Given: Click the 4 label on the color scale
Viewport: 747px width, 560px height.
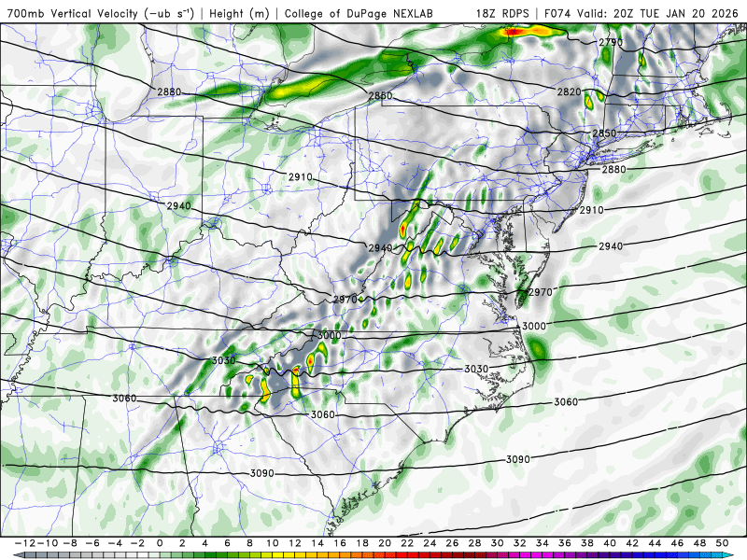Looking at the screenshot, I should (x=204, y=543).
